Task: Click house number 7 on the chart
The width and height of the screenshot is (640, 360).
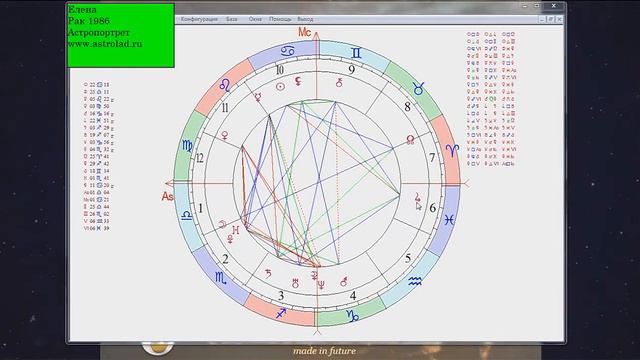Action: (432, 157)
